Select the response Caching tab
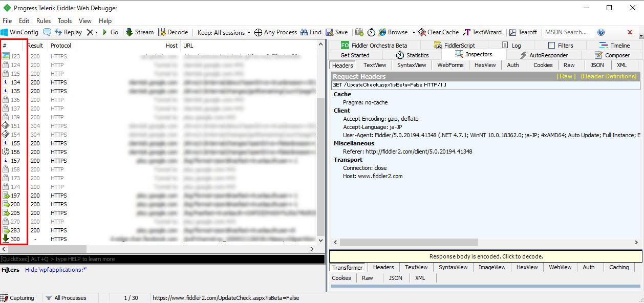 (x=619, y=267)
